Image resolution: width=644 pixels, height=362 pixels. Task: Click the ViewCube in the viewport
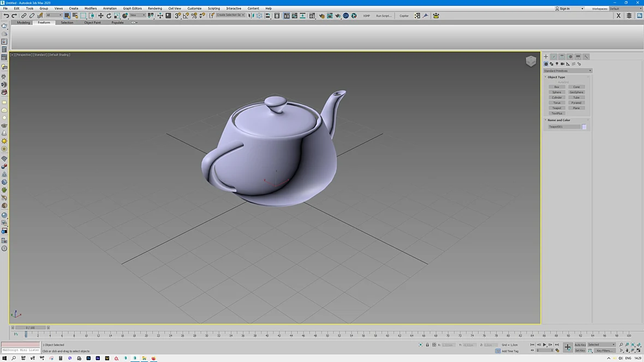[x=530, y=61]
